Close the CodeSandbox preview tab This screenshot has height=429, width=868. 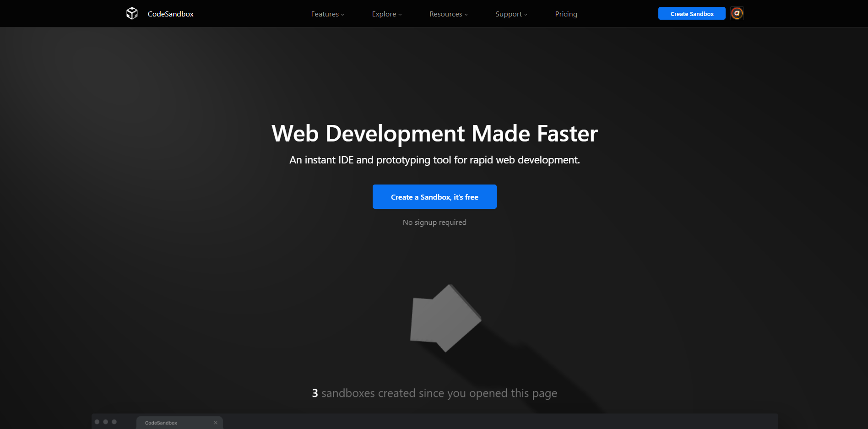point(216,423)
